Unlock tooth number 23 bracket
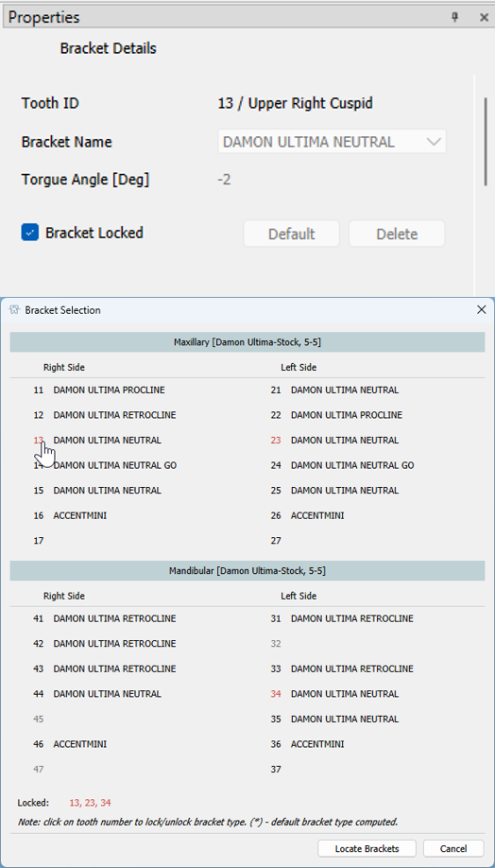Viewport: 495px width, 868px height. point(276,440)
